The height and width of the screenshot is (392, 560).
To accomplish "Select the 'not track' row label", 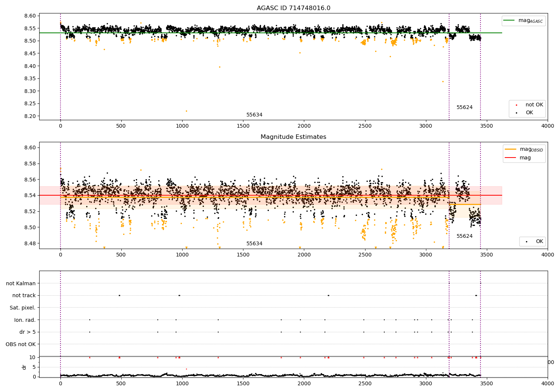I will (24, 295).
